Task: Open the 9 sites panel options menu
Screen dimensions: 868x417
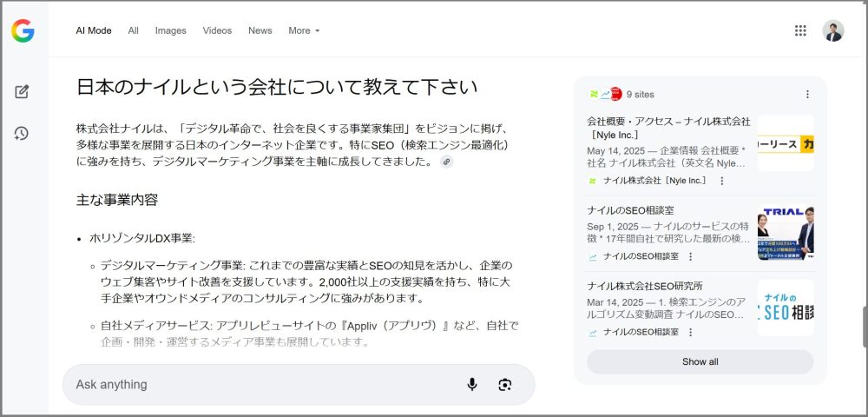Action: (807, 94)
